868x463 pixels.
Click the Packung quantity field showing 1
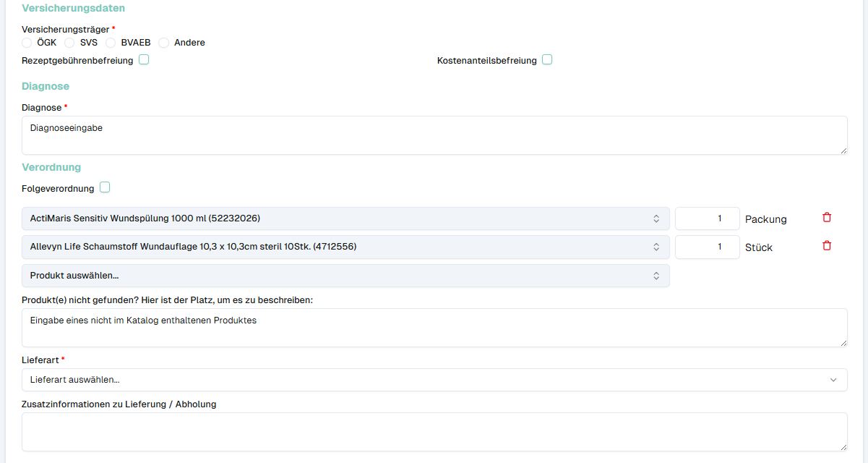point(707,218)
